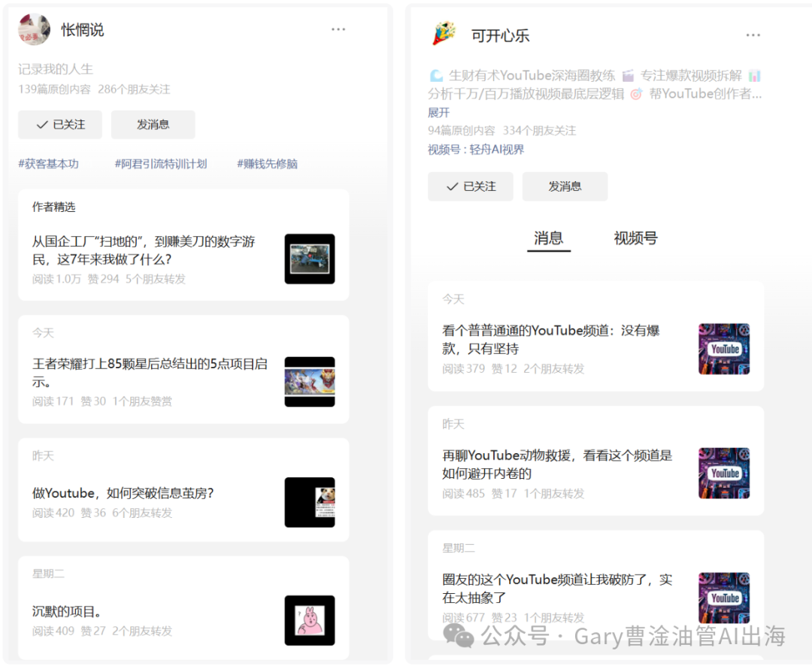
Task: Open article 看个普普通通的YouTube频道：没有爆款，只有坚持
Action: [x=550, y=340]
